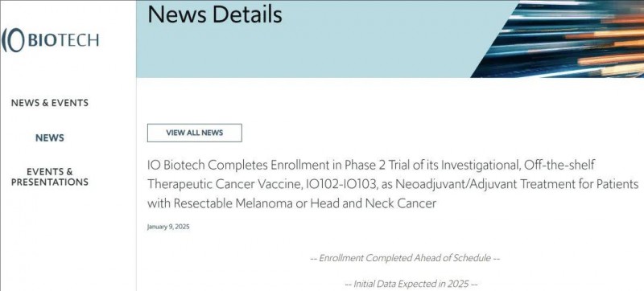Click IO102-IO103 in the headline
The width and height of the screenshot is (644, 291).
pos(341,184)
